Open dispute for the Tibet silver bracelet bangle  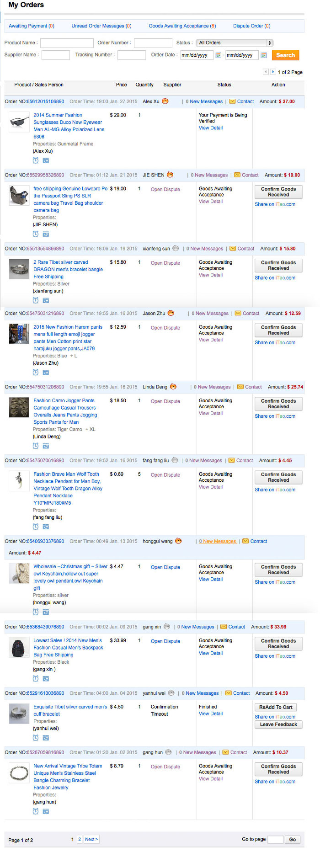click(x=165, y=263)
